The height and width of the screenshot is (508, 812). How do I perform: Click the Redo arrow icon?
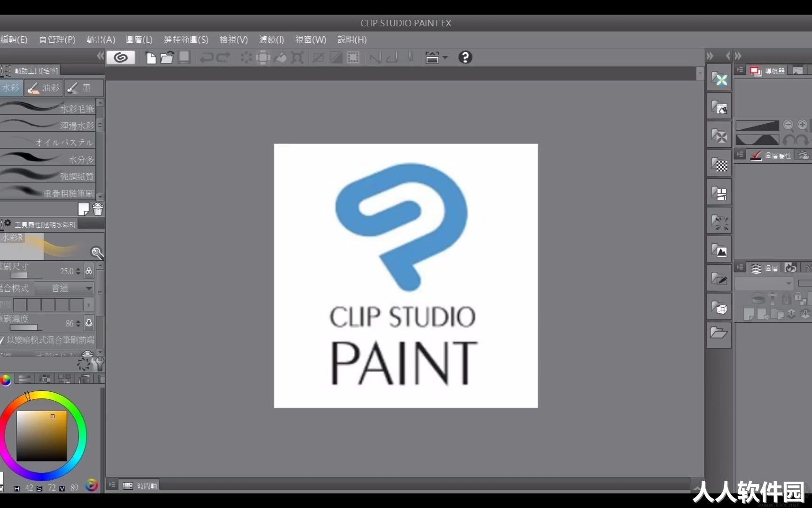tap(223, 57)
